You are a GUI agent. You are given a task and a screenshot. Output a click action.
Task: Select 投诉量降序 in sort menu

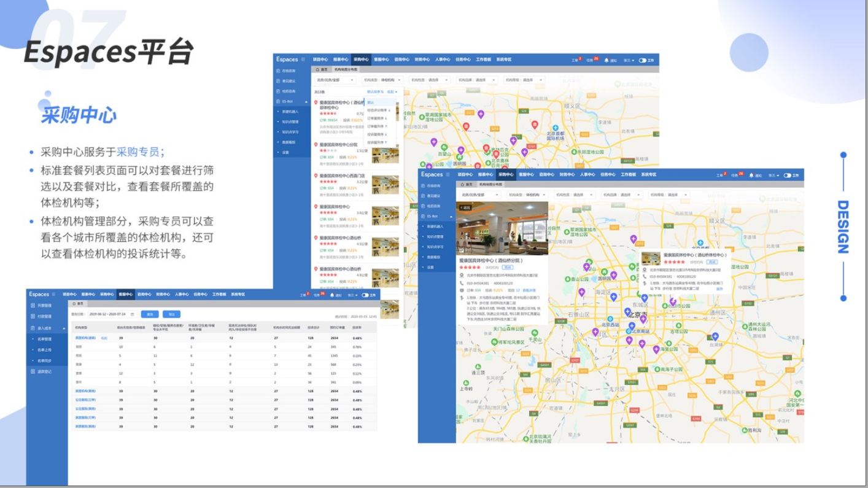377,134
